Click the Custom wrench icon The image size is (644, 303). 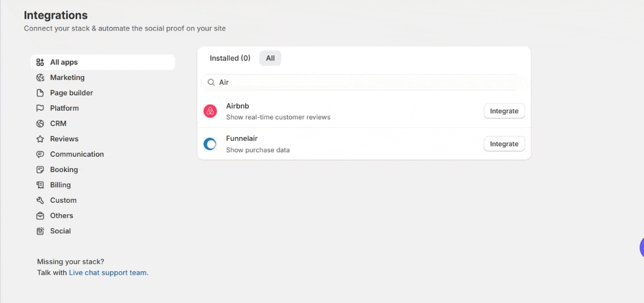[x=40, y=201]
